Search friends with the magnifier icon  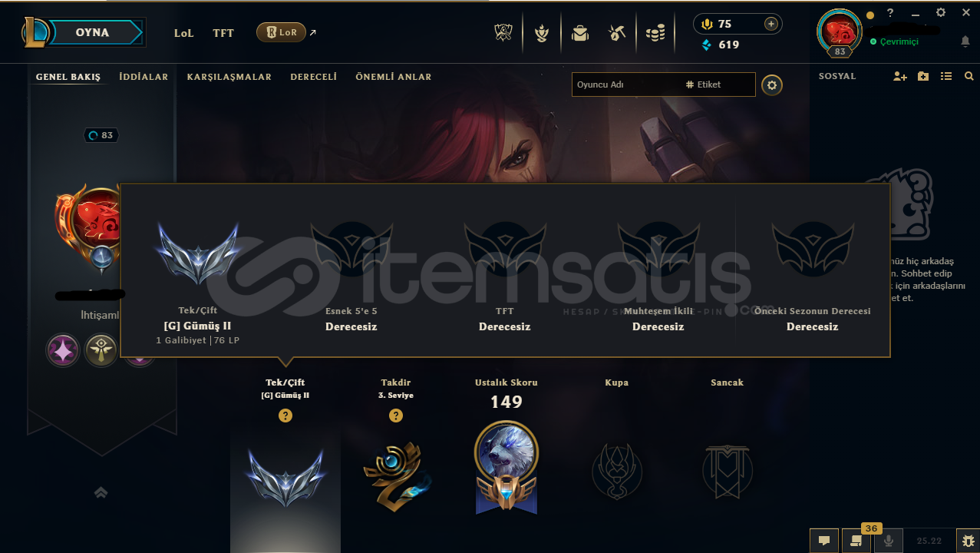pyautogui.click(x=969, y=77)
